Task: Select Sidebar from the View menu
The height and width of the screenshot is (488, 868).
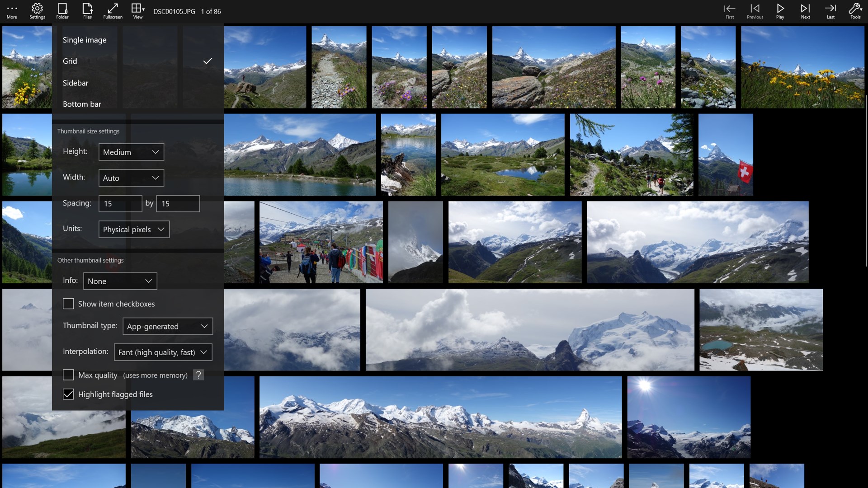Action: tap(76, 83)
